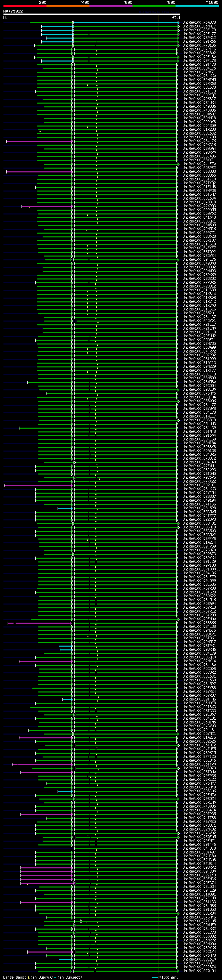Select the UniRef100_Q84L76 label

tap(199, 141)
